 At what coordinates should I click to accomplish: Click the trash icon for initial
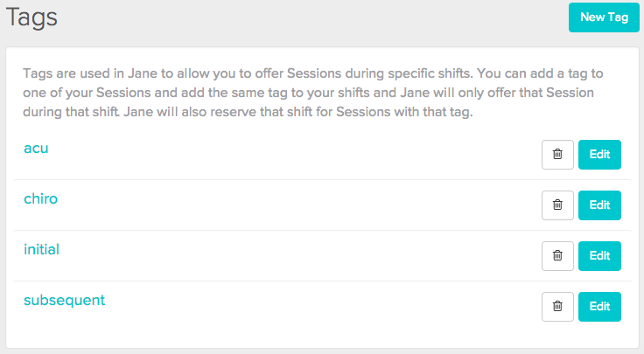(x=557, y=255)
